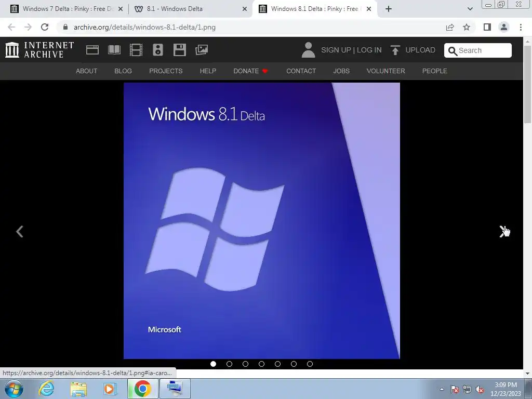The width and height of the screenshot is (532, 399).
Task: Launch Internet Explorer from taskbar
Action: (x=46, y=389)
